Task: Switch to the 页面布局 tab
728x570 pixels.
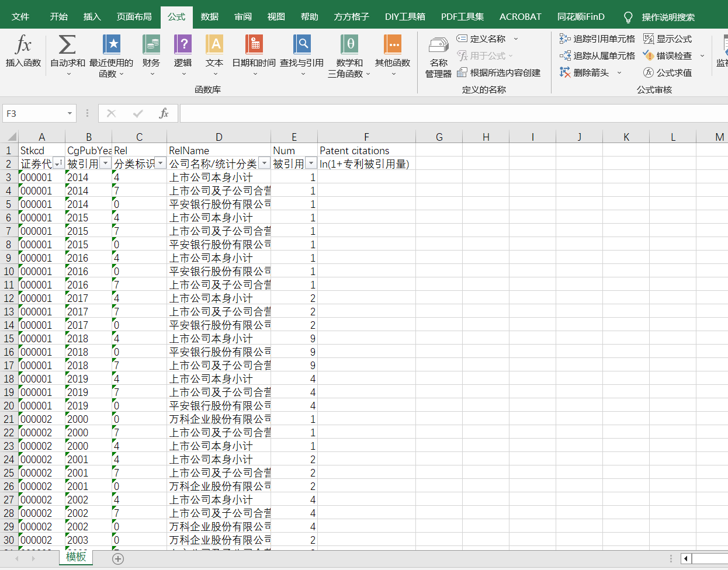Action: 134,17
